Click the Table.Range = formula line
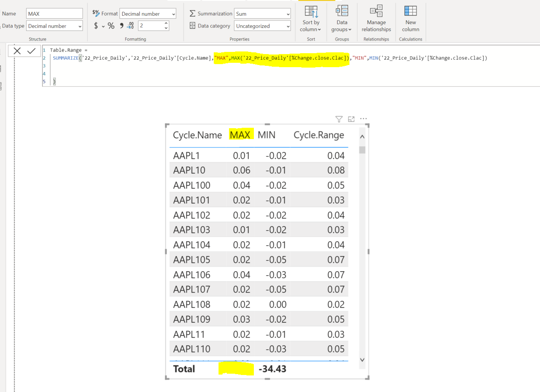Image resolution: width=540 pixels, height=392 pixels. click(x=68, y=51)
